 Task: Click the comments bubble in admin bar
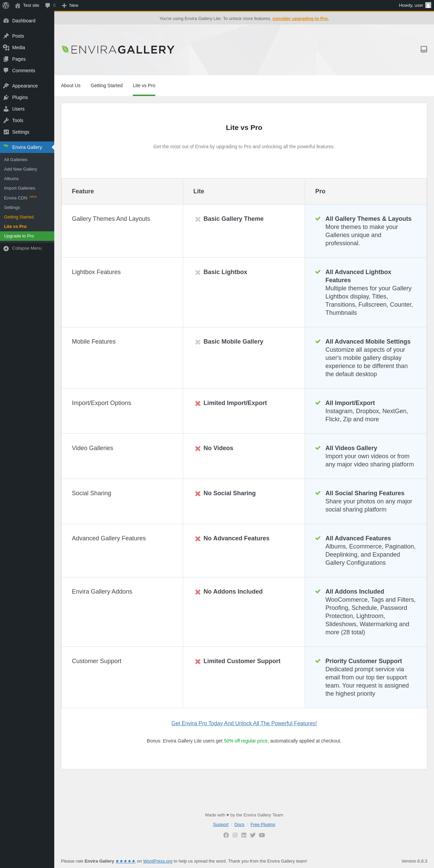[x=50, y=5]
